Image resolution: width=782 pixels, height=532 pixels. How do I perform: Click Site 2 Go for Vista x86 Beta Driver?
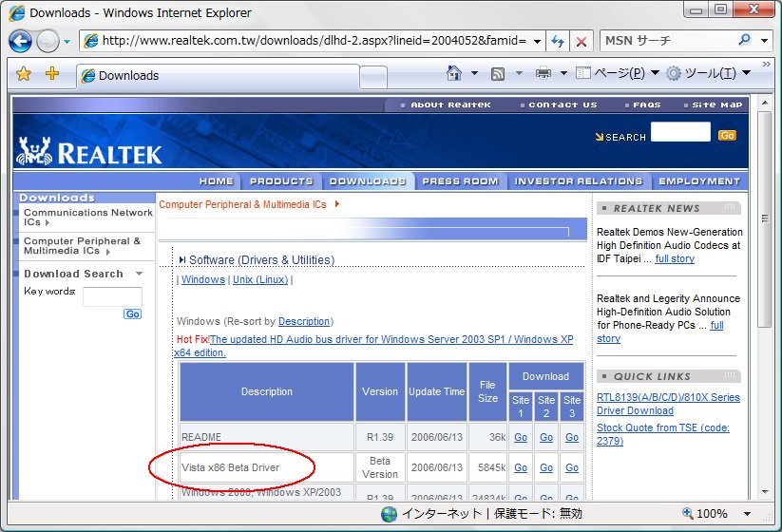point(546,467)
